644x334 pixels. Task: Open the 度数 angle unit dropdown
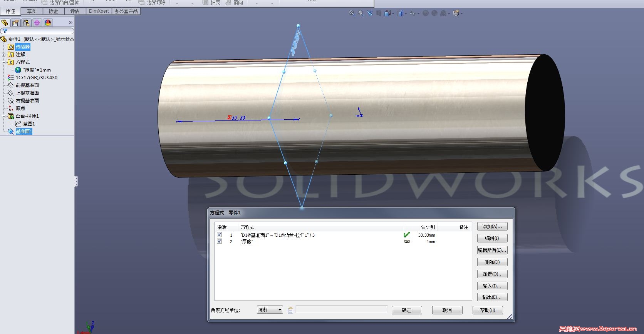[270, 310]
